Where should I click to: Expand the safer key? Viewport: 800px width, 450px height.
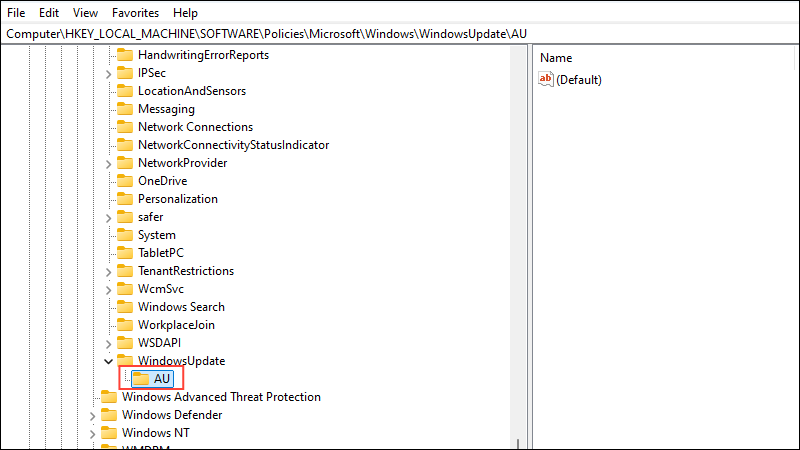click(108, 218)
